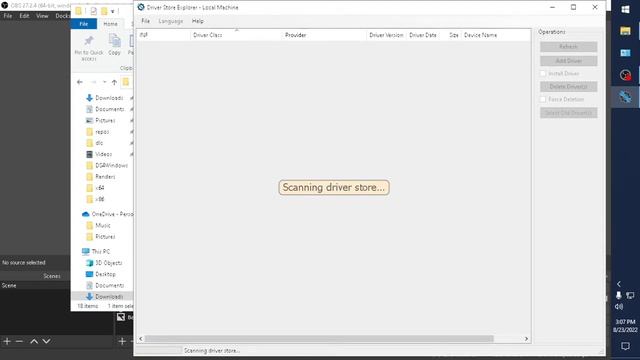Open Downloads in Quick access
Screen dimensions: 640x360
coord(109,98)
